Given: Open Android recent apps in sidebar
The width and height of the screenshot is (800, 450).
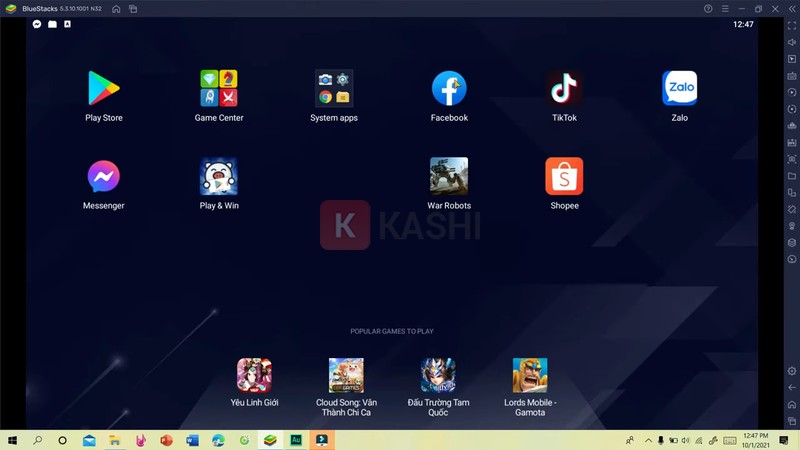Looking at the screenshot, I should pos(792,421).
